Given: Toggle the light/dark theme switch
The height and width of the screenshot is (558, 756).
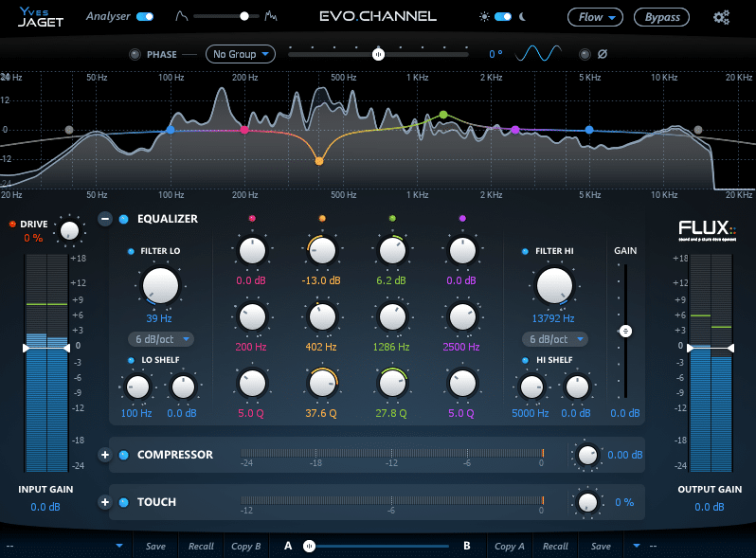Looking at the screenshot, I should click(502, 17).
